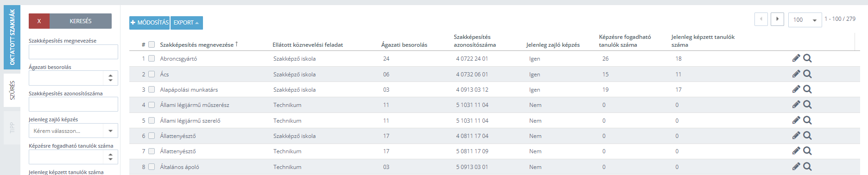
Task: Open the page size 100 dropdown
Action: [805, 20]
